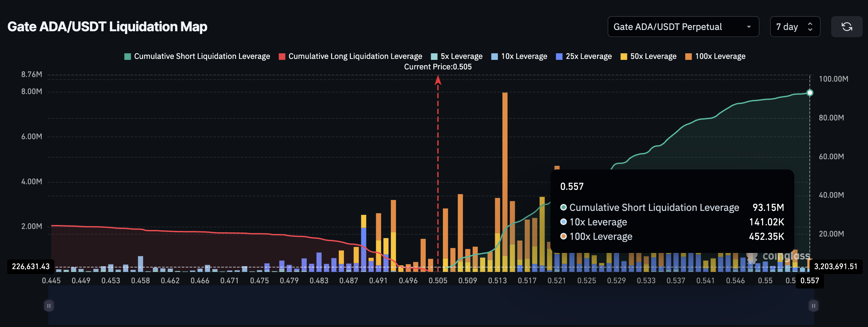Screen dimensions: 868x327
Task: Toggle the 10x Leverage series off
Action: pos(519,56)
